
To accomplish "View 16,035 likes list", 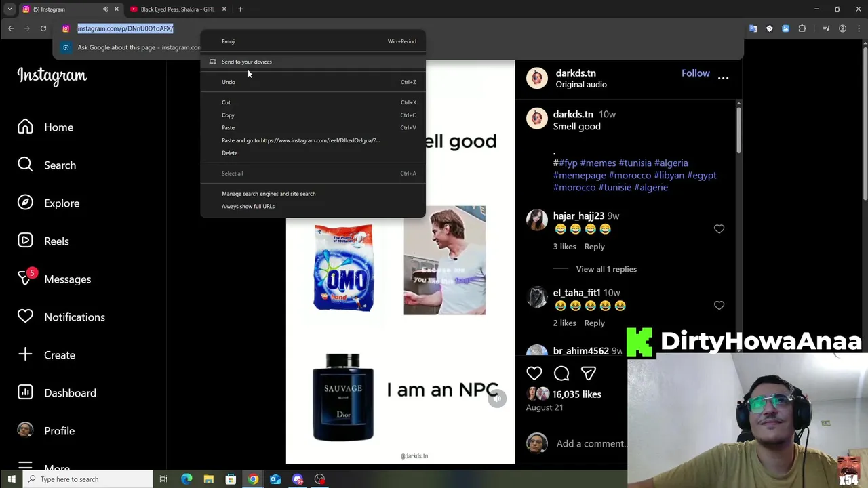I will [x=576, y=394].
